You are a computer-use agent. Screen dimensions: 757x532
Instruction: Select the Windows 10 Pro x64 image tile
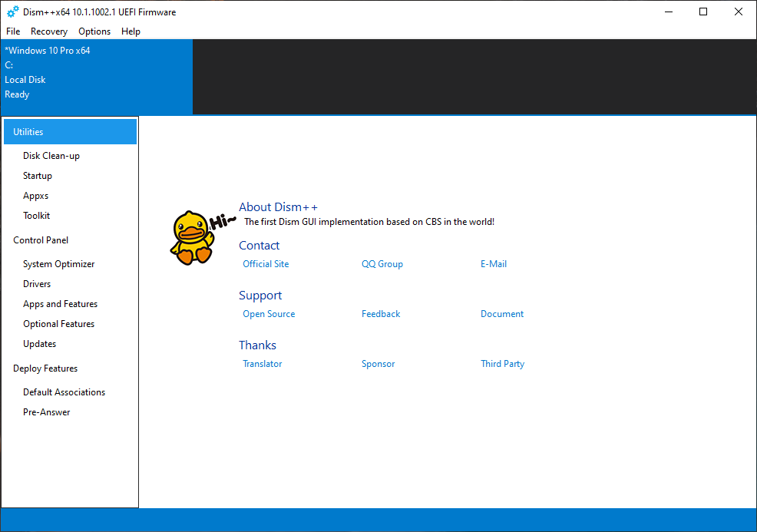[x=97, y=77]
